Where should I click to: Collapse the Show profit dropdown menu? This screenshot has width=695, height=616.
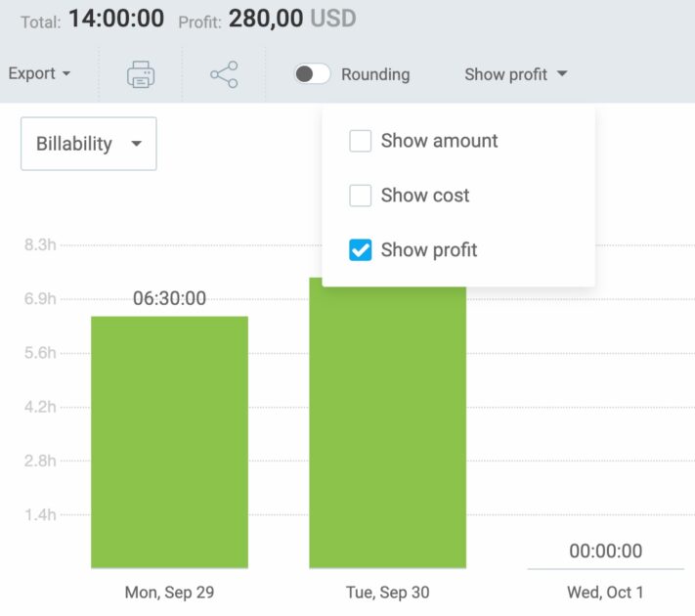515,74
